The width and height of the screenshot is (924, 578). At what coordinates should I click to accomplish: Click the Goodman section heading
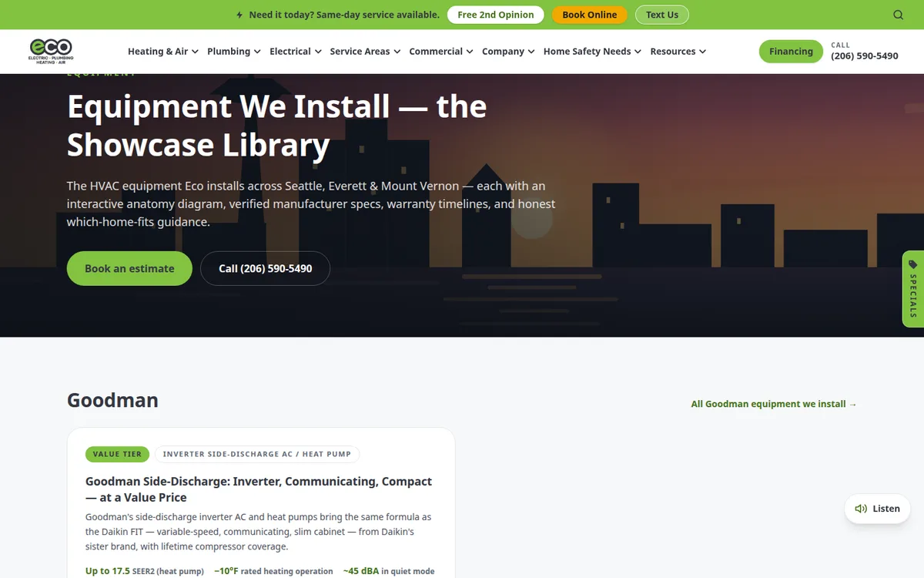click(112, 400)
